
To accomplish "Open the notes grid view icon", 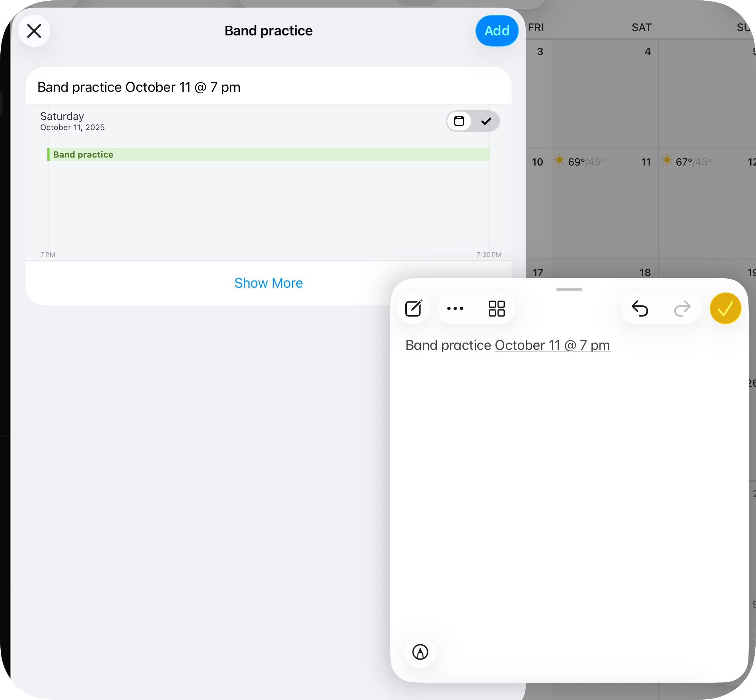I will [x=496, y=308].
